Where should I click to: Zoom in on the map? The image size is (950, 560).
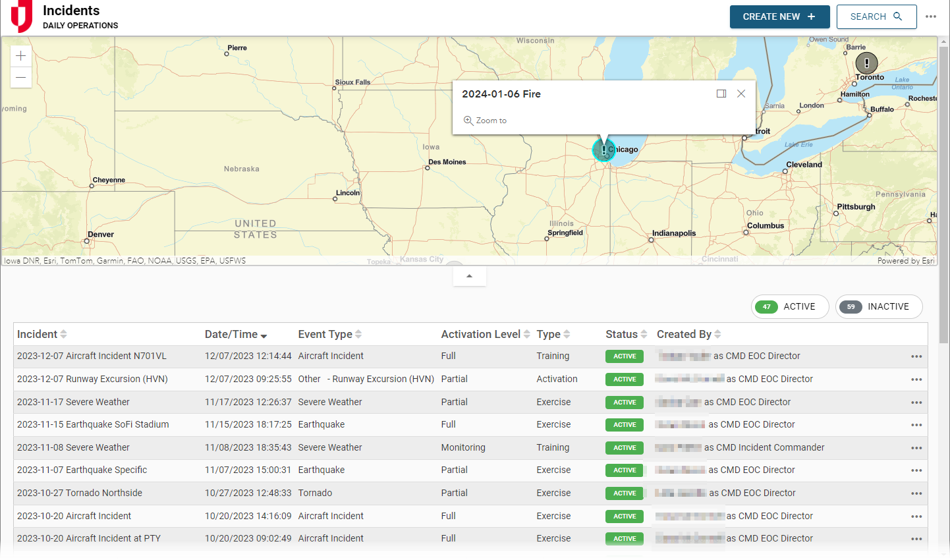point(21,56)
